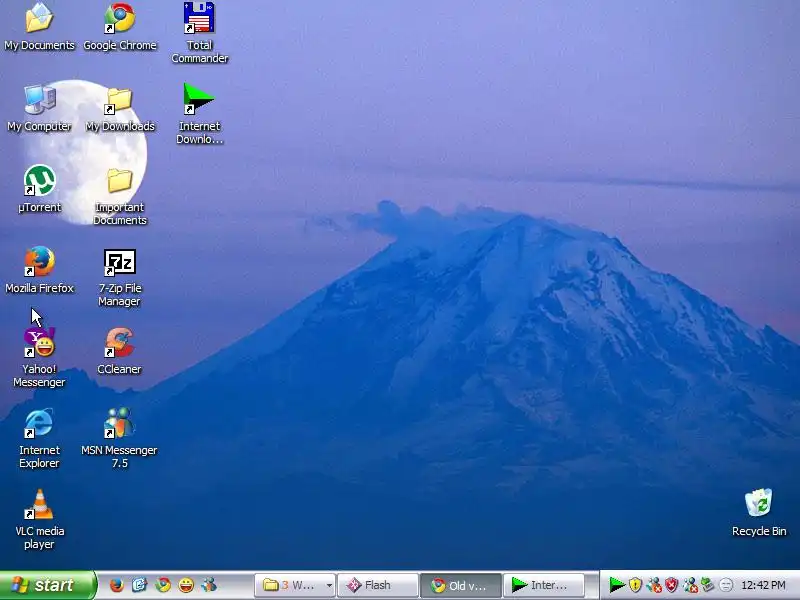The width and height of the screenshot is (800, 600).
Task: Open the red shield tray icon
Action: pyautogui.click(x=671, y=585)
